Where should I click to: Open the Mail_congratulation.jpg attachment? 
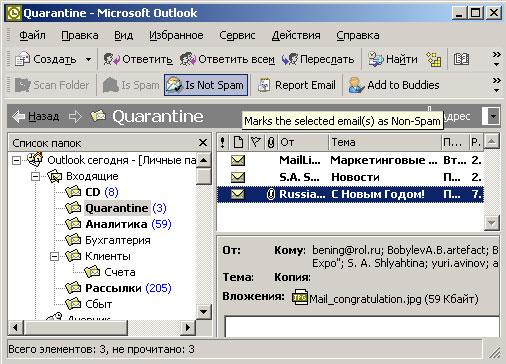click(385, 299)
